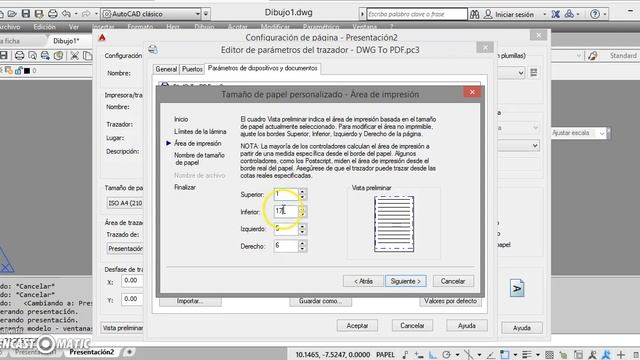The height and width of the screenshot is (360, 640).
Task: Click Guardar como button
Action: (320, 301)
